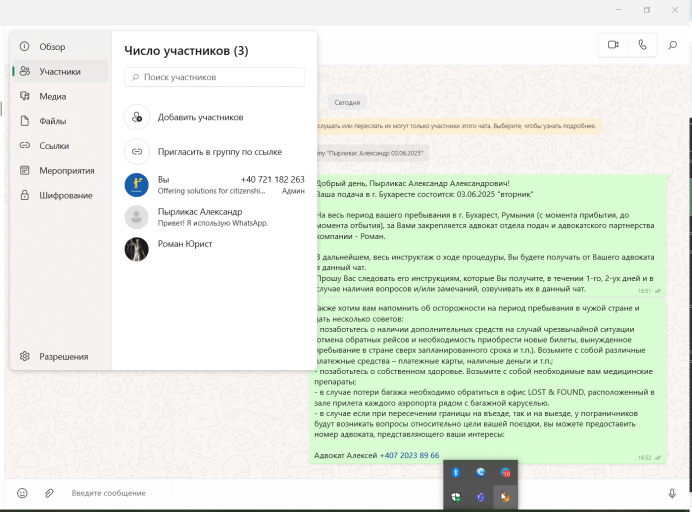
Task: Open Роман Юрист's avatar picture
Action: pos(137,249)
